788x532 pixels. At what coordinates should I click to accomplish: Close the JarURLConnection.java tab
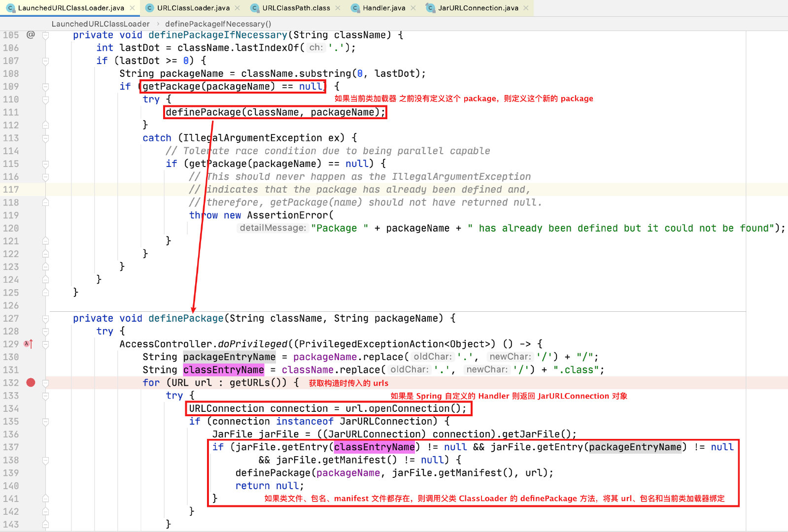(526, 8)
